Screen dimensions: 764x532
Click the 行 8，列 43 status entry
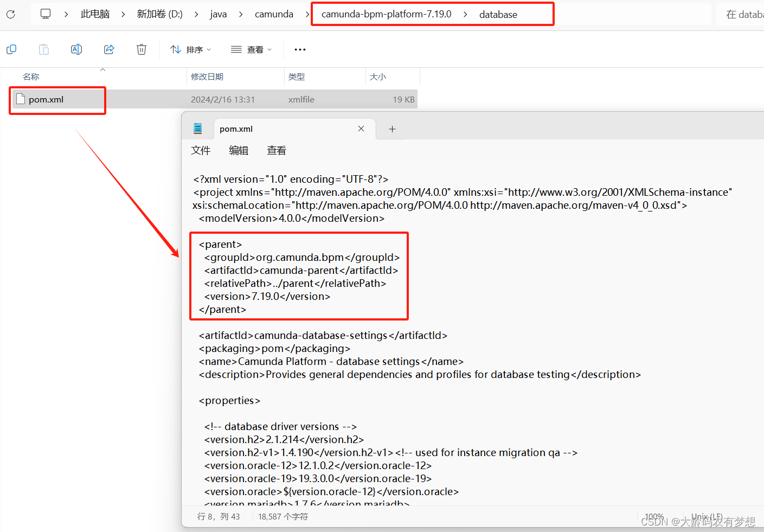[x=219, y=516]
